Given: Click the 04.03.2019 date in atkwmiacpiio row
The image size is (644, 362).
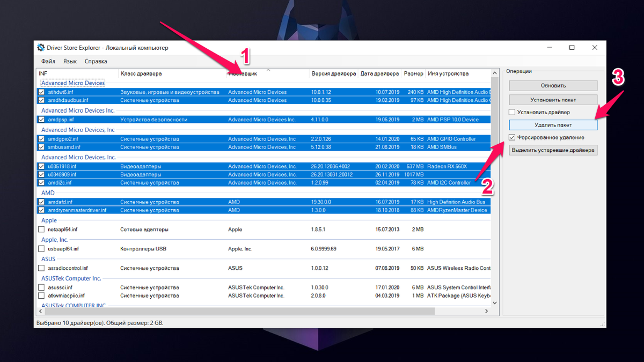Looking at the screenshot, I should click(x=386, y=295).
